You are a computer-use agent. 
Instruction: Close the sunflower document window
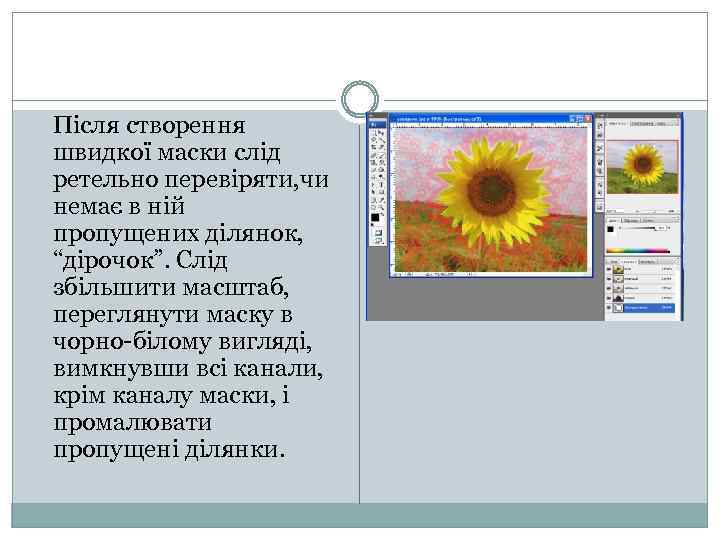coord(587,118)
